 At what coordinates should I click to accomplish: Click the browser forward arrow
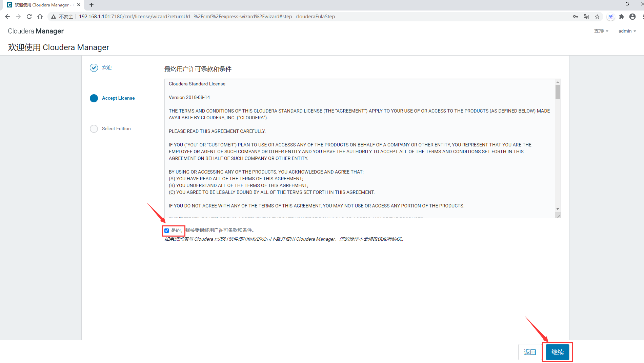[18, 17]
